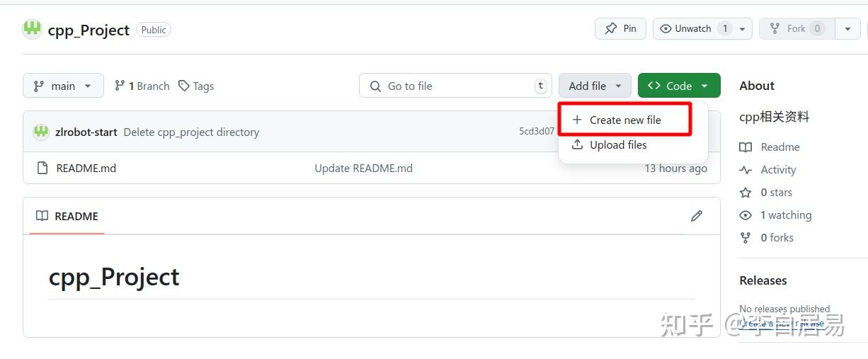Click the repository owner avatar icon
This screenshot has width=868, height=359.
pos(33,29)
